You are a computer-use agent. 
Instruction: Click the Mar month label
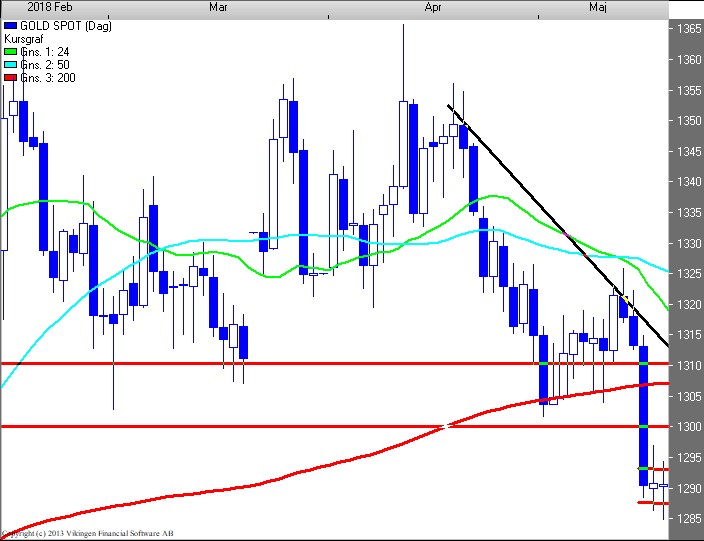click(x=218, y=7)
